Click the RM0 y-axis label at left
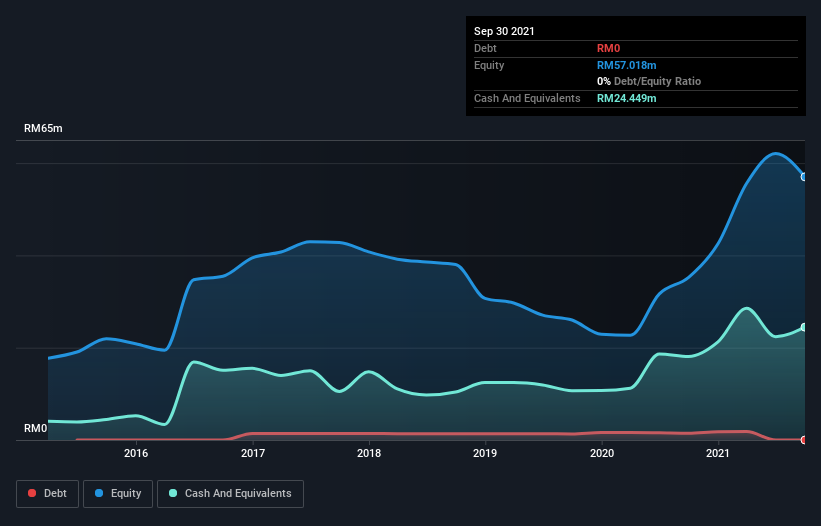 point(36,429)
